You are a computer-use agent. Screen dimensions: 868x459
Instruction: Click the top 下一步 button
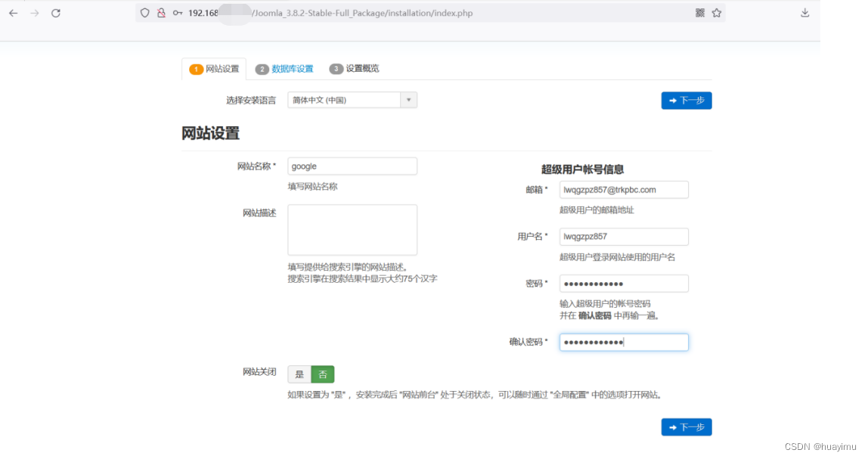686,100
